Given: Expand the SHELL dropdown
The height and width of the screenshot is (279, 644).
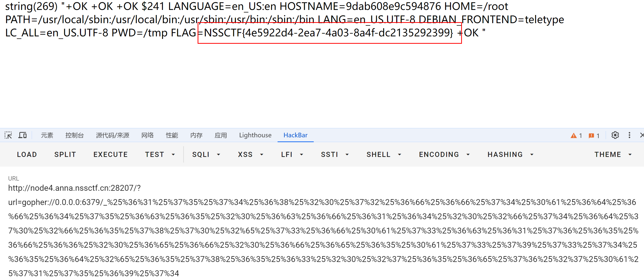Looking at the screenshot, I should tap(384, 154).
